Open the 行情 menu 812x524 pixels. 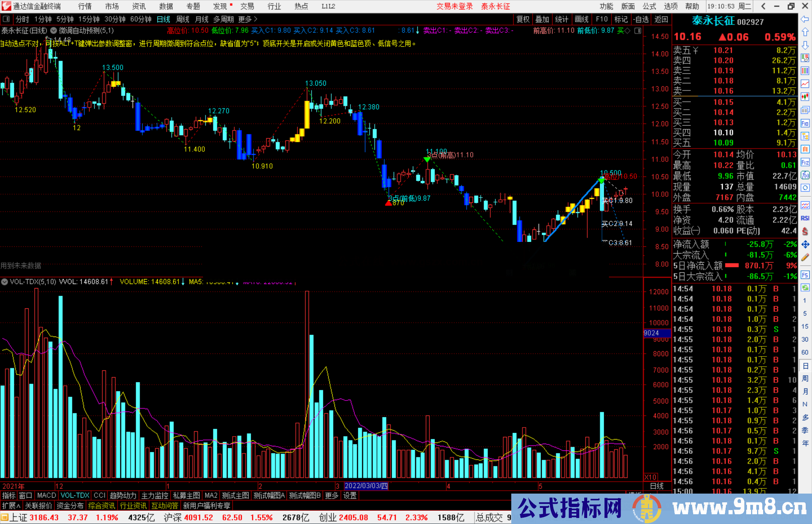(x=85, y=6)
